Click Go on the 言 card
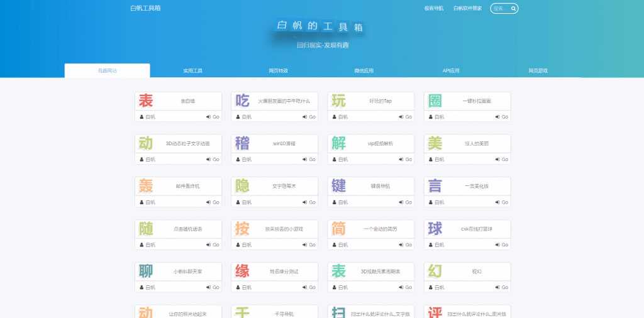Screen dimensions: 644x318 pyautogui.click(x=502, y=202)
